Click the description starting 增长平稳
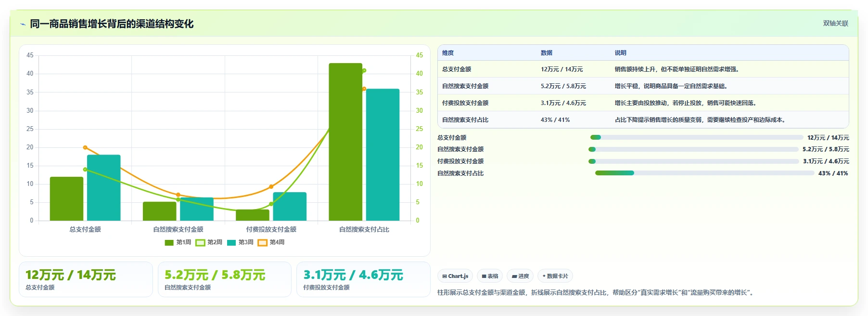Image resolution: width=868 pixels, height=316 pixels. click(672, 86)
